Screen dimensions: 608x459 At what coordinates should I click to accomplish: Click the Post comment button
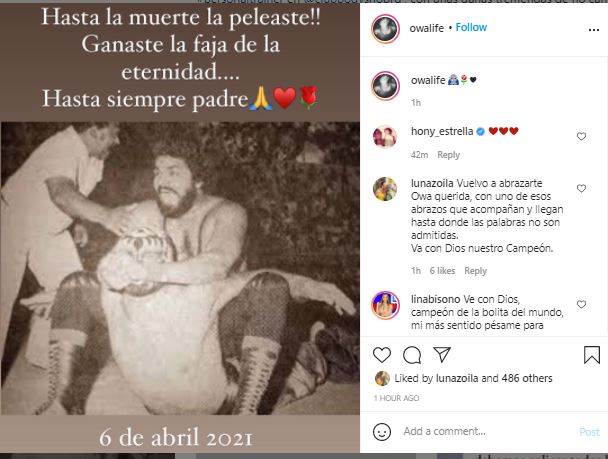point(589,432)
